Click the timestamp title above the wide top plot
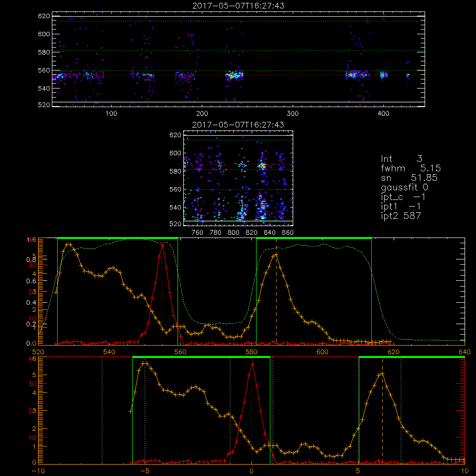 [x=238, y=6]
